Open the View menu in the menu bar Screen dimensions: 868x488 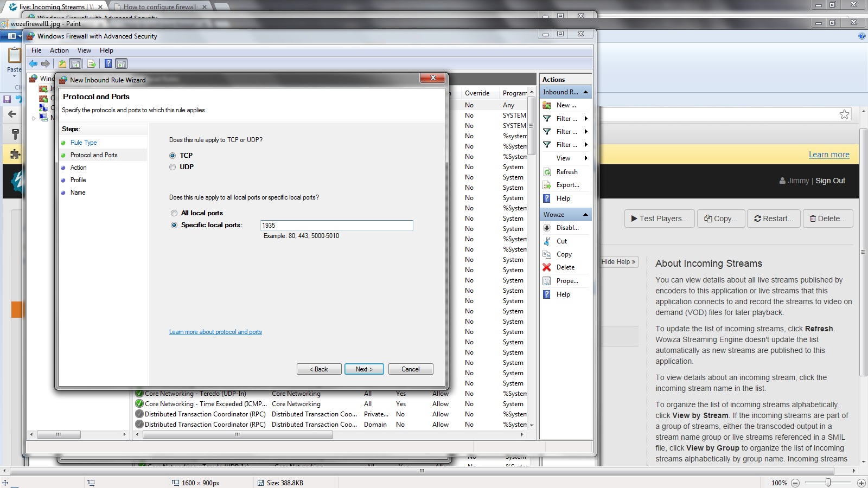click(84, 50)
